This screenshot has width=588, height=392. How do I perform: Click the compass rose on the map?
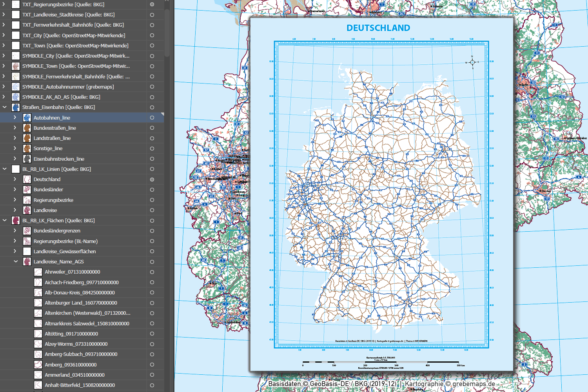tap(472, 62)
